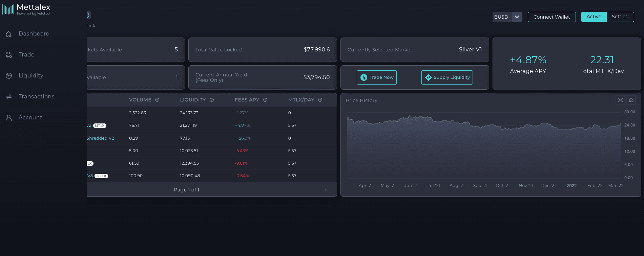
Task: Click the Trade icon in sidebar
Action: point(9,55)
